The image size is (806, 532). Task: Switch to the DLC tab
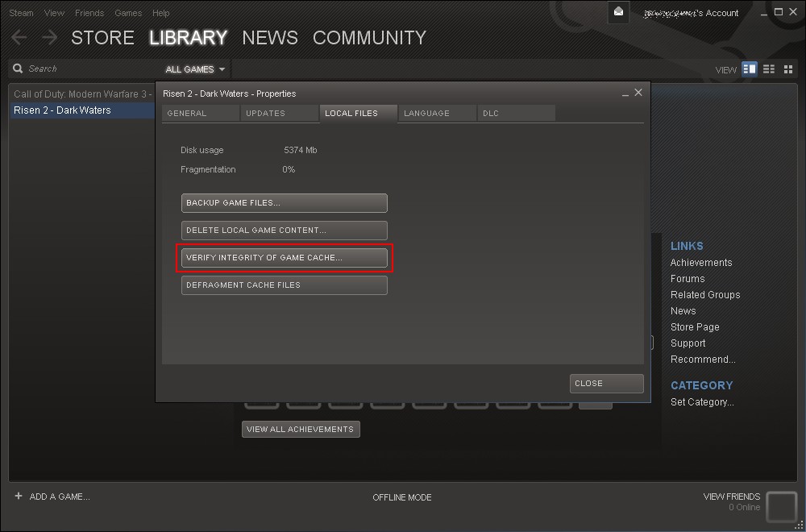click(516, 114)
